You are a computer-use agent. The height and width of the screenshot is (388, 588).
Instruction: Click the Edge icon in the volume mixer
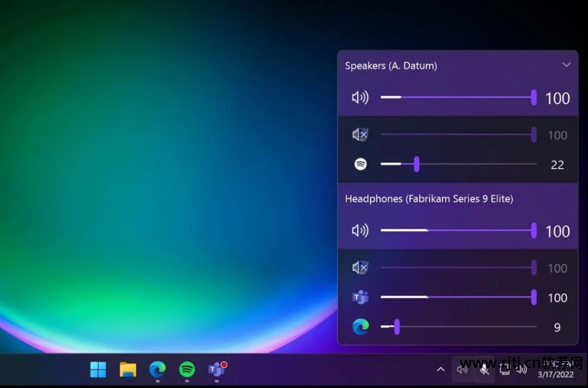pos(360,327)
